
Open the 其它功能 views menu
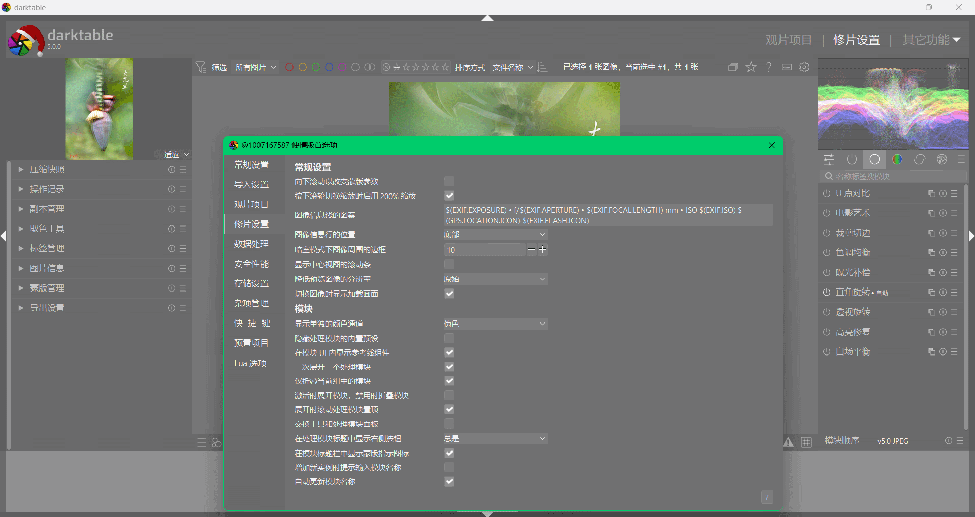tap(930, 40)
